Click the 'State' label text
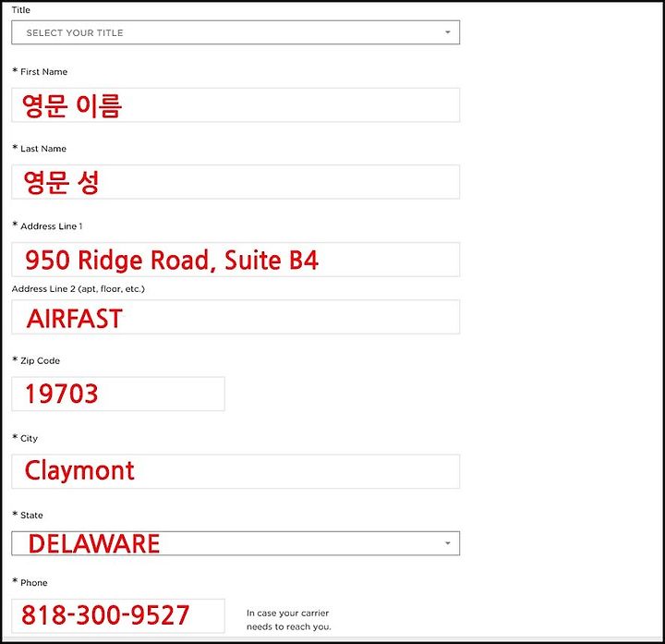This screenshot has width=665, height=644. tap(31, 515)
